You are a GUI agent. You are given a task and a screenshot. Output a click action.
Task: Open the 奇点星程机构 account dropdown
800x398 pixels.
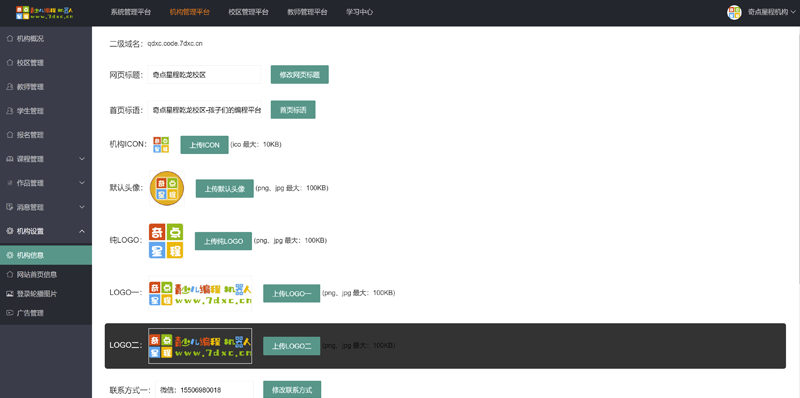tap(771, 12)
